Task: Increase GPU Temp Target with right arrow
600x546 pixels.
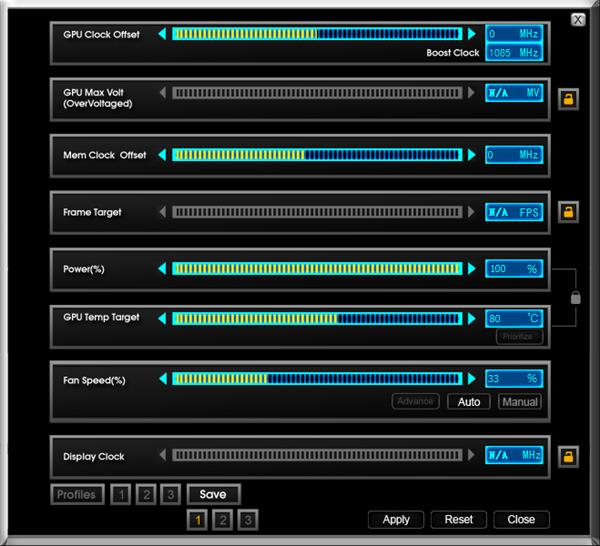Action: point(472,319)
